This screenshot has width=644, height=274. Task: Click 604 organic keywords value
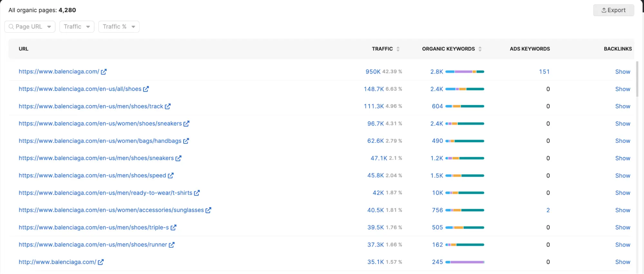tap(437, 106)
